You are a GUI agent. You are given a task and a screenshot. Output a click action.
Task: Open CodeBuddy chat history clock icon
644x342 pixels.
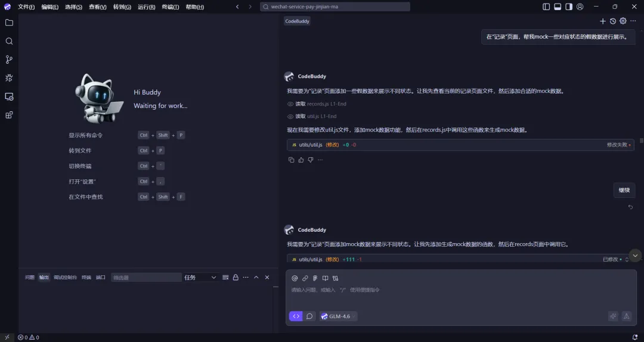[x=613, y=21]
